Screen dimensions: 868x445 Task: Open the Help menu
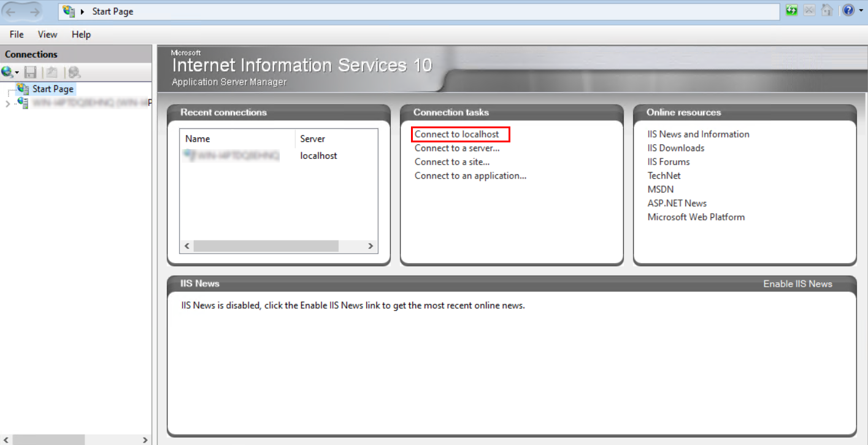(x=81, y=34)
